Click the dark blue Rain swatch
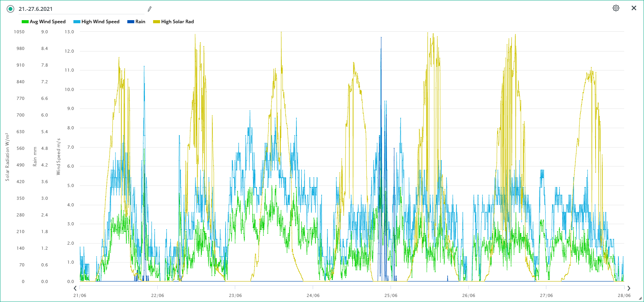 [131, 22]
